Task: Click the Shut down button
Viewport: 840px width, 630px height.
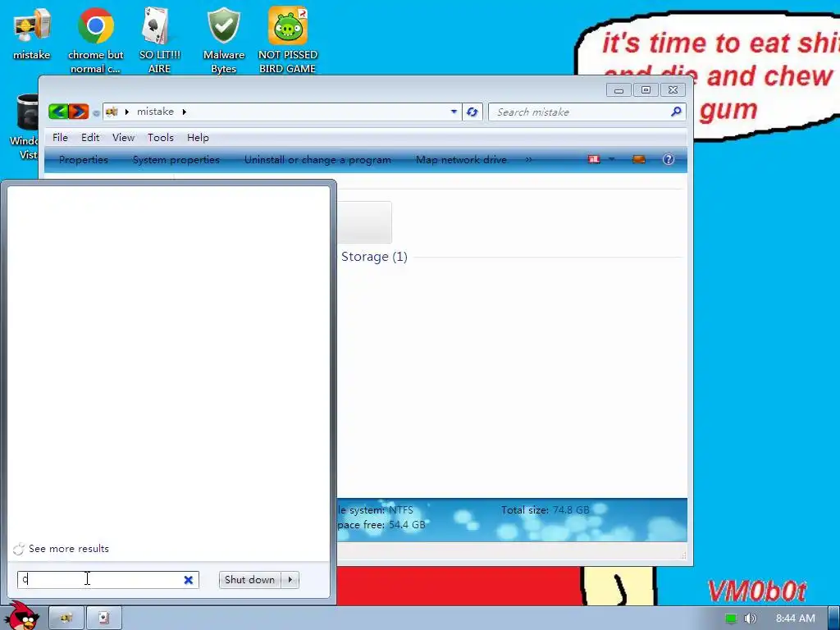Action: coord(249,580)
